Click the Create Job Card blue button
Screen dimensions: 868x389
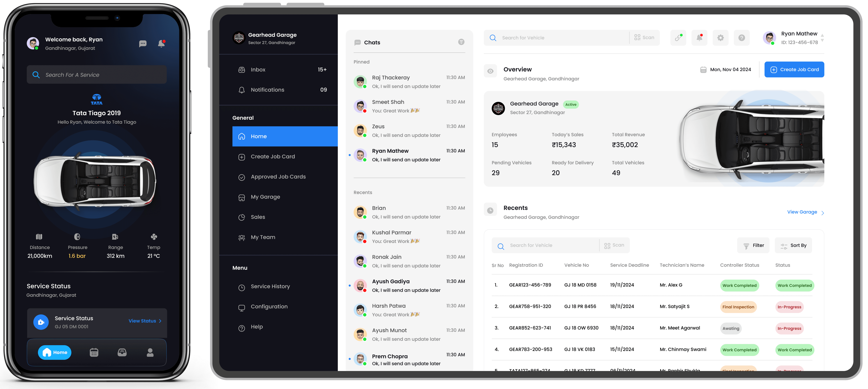794,69
